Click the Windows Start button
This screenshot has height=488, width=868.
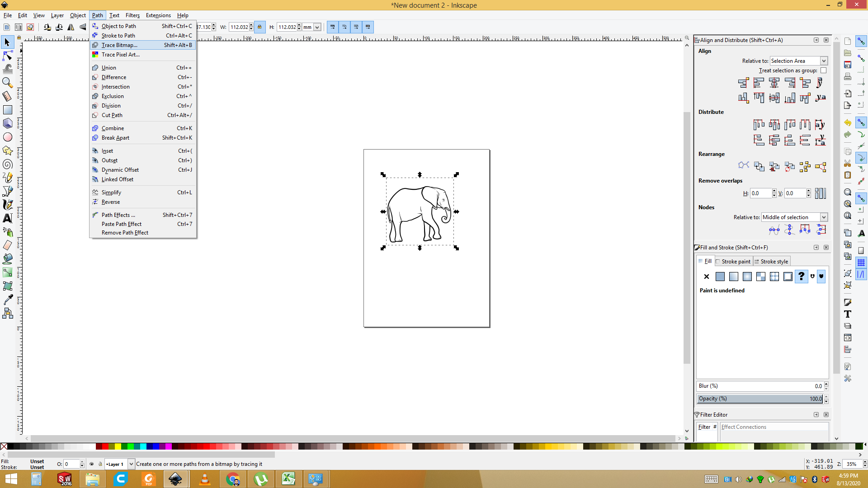(x=10, y=479)
